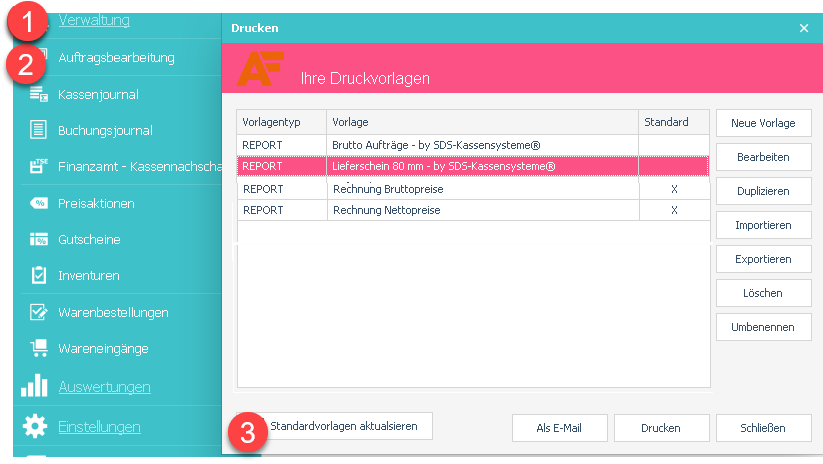Open Wareneingänge menu entry
The width and height of the screenshot is (823, 464).
(x=103, y=349)
